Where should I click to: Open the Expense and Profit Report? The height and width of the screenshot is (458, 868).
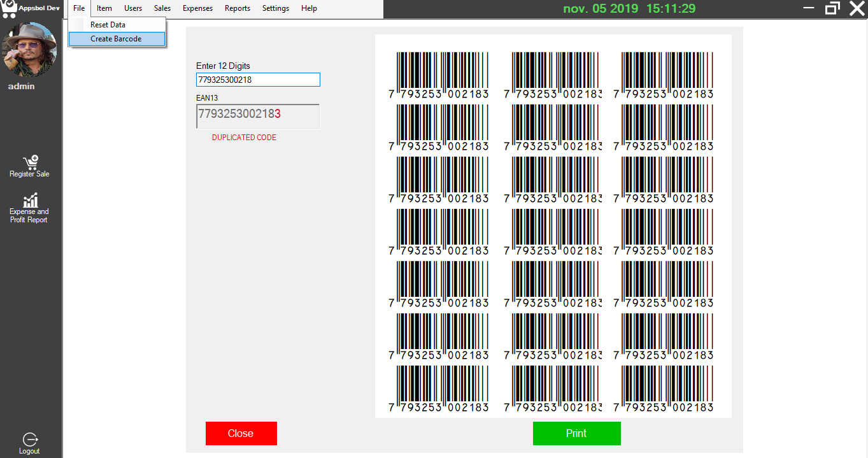pos(29,207)
